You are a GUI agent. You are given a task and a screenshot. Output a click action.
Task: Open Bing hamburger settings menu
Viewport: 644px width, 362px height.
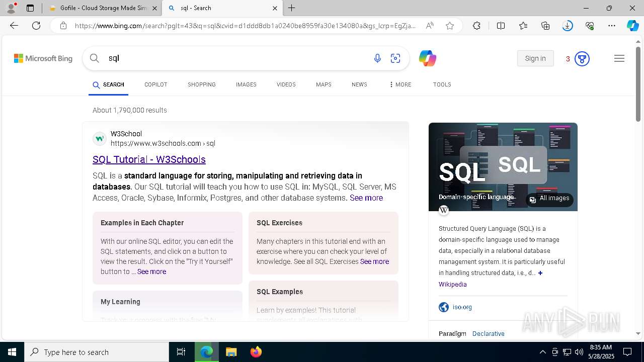coord(619,58)
